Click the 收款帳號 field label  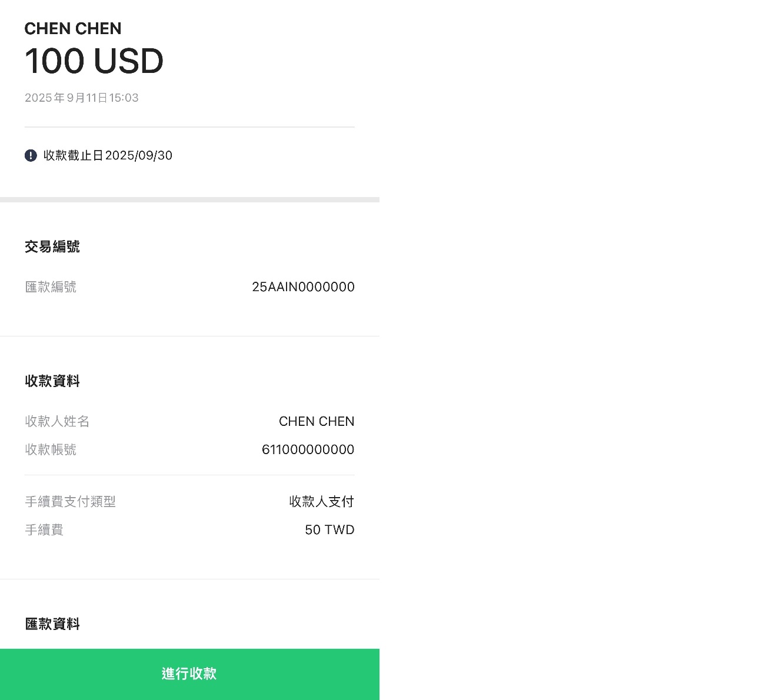click(x=51, y=449)
